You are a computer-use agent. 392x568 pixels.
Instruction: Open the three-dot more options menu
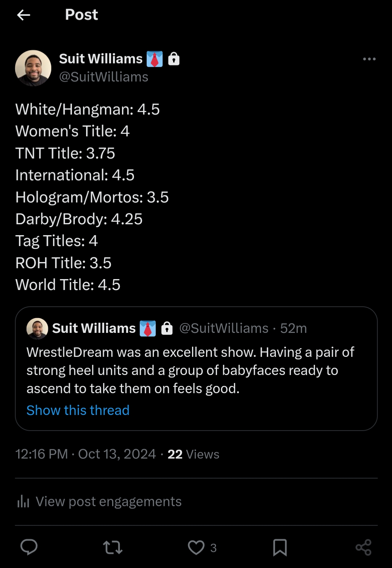(x=369, y=59)
